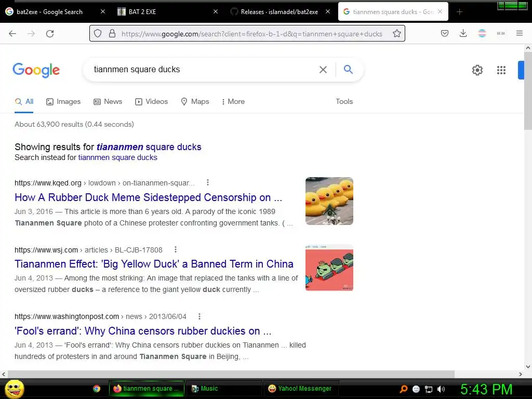Viewport: 532px width, 399px height.
Task: Click scroll-right arrow on horizontal scrollbar
Action: pos(521,374)
